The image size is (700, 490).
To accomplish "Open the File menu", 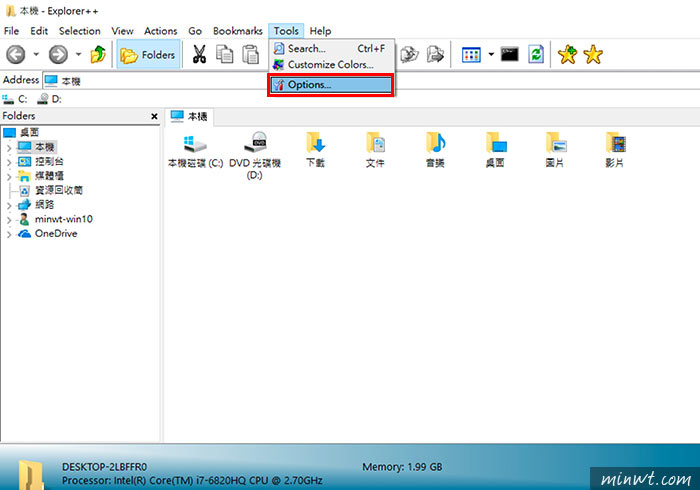I will click(x=11, y=31).
